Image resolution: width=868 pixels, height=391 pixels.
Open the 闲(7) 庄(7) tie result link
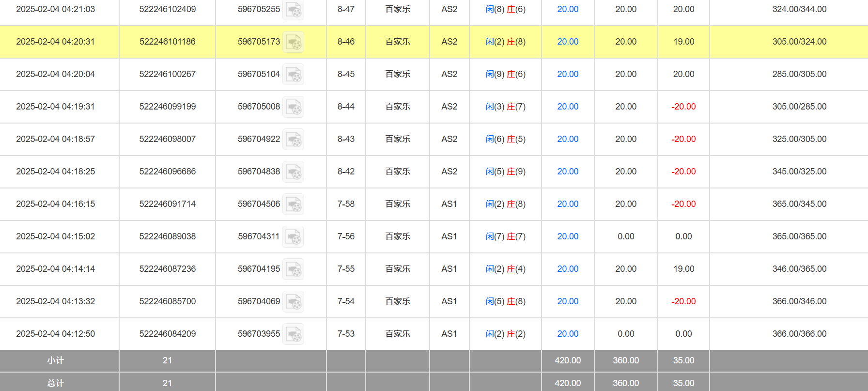click(x=505, y=236)
